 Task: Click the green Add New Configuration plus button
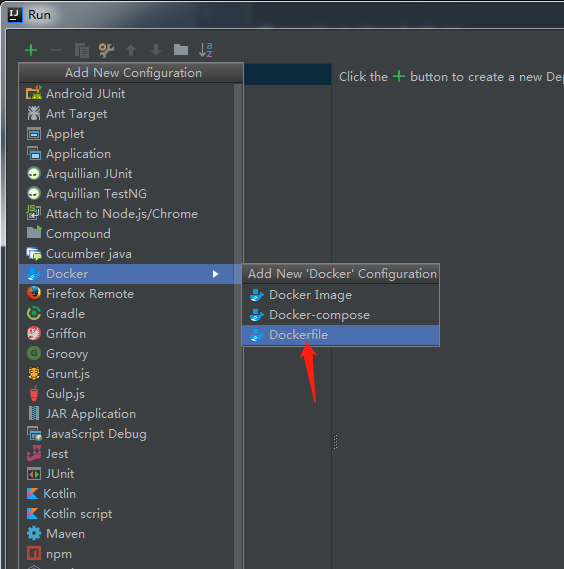31,50
